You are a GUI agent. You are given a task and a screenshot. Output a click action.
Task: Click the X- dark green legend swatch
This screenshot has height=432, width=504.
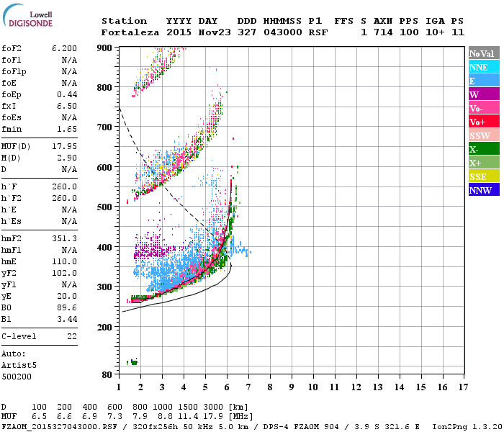tap(484, 149)
